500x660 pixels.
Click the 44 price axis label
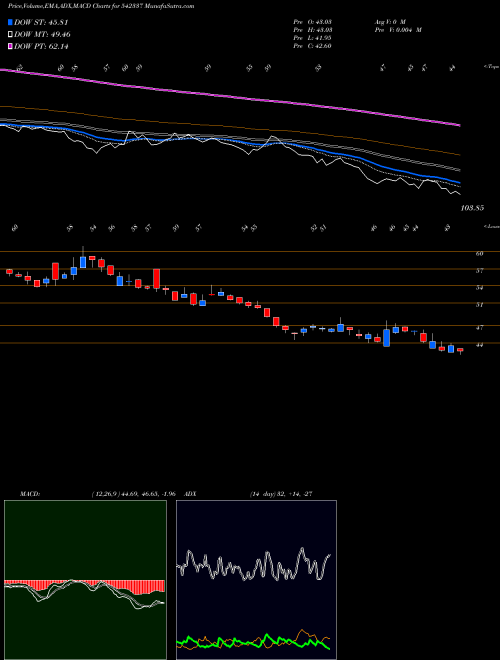[x=479, y=345]
